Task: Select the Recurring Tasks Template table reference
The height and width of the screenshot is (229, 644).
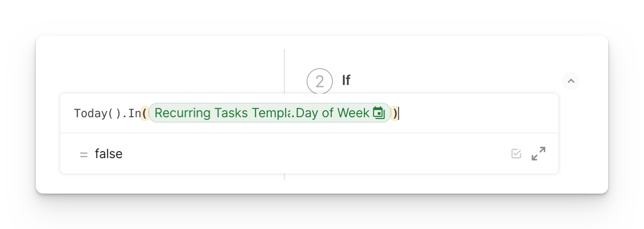Action: coord(222,113)
